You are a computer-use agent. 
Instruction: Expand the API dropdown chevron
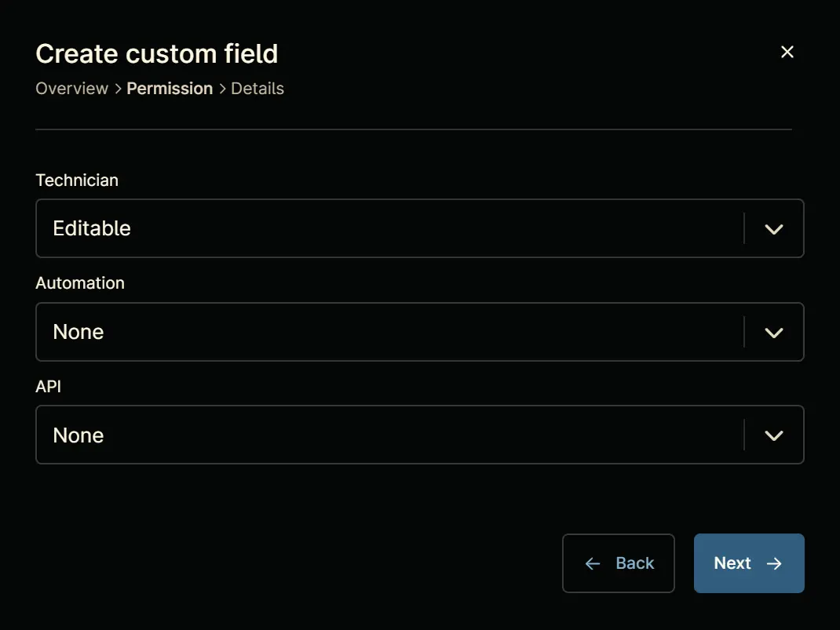click(773, 435)
